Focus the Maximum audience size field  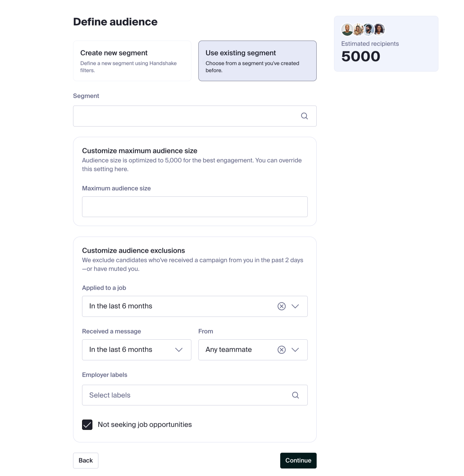(x=195, y=207)
